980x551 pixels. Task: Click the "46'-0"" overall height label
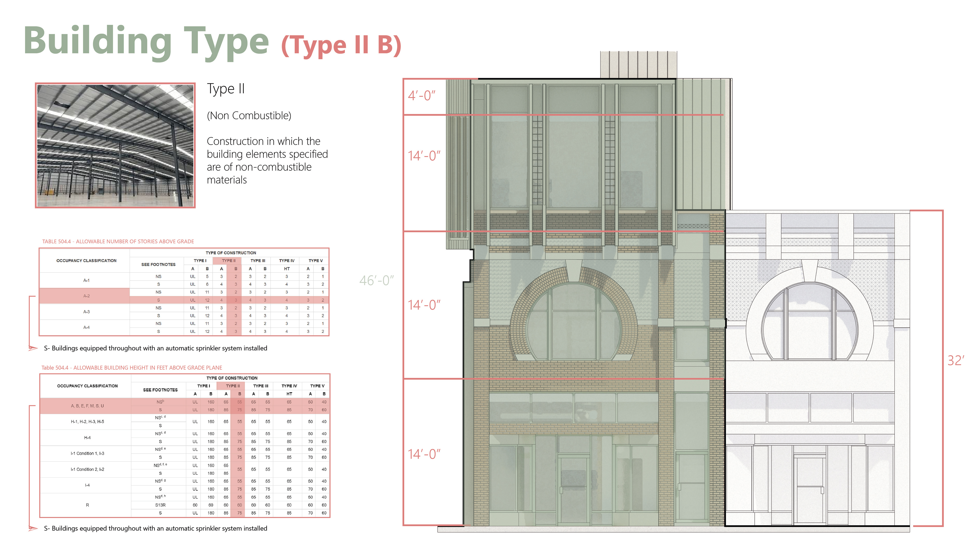pyautogui.click(x=376, y=281)
